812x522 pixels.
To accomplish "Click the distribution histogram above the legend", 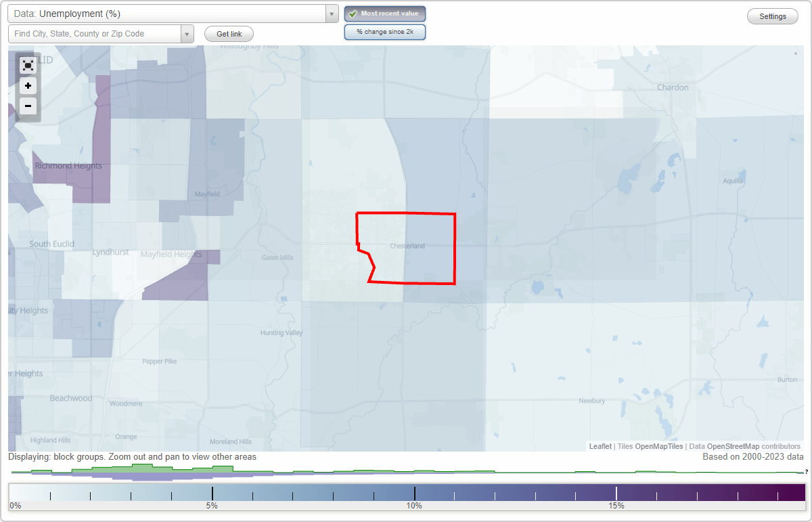I will (406, 472).
